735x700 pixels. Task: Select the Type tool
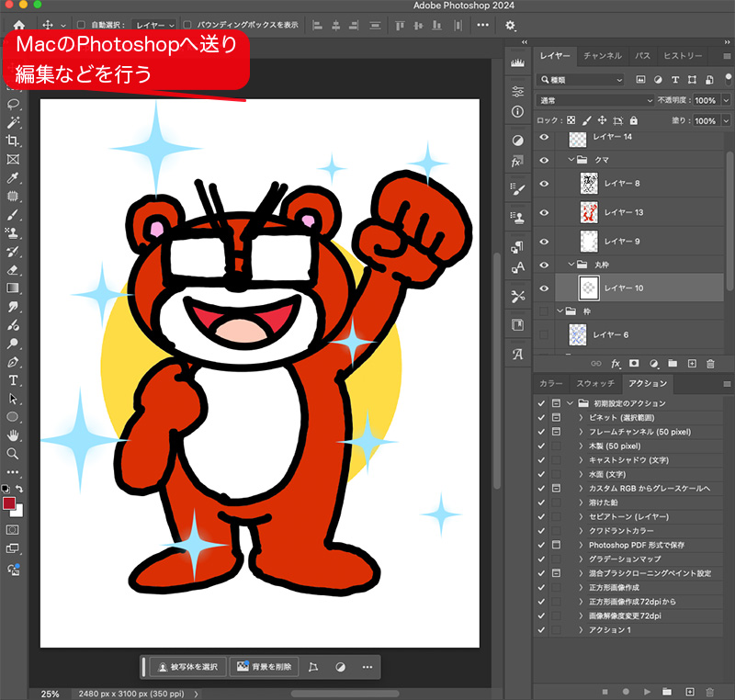point(12,379)
